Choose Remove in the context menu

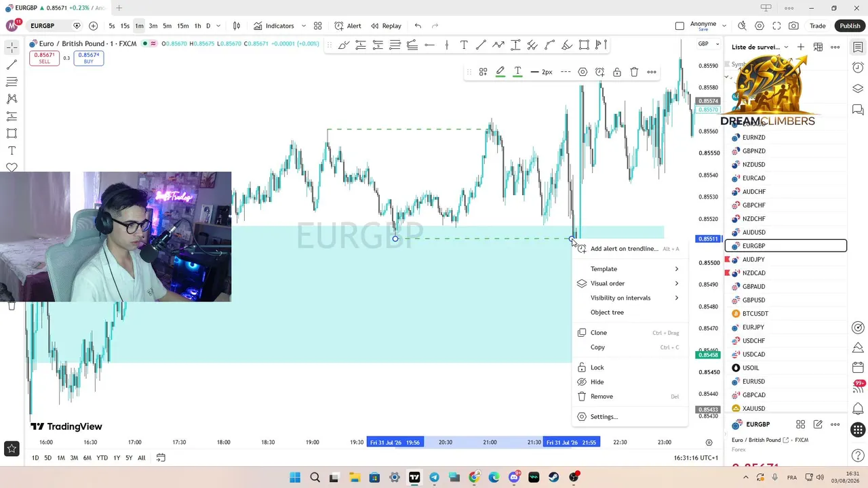pyautogui.click(x=630, y=396)
